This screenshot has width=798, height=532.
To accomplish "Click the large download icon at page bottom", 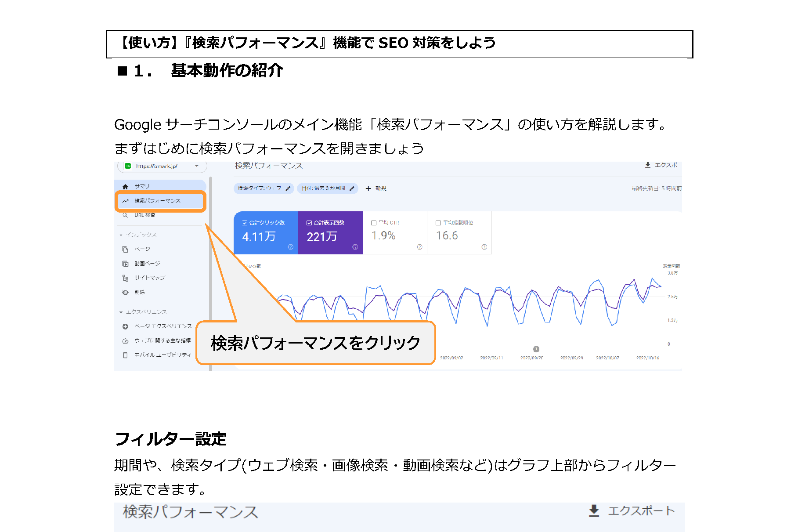I will (594, 511).
